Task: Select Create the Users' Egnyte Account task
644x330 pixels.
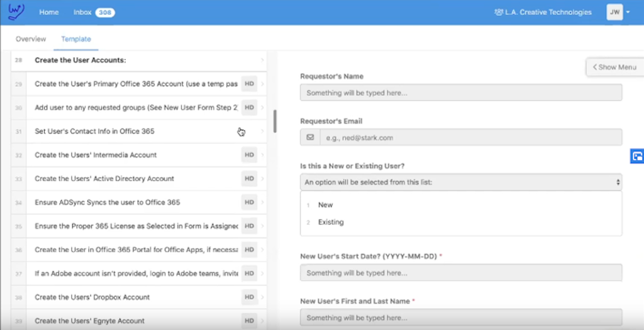Action: [139, 321]
